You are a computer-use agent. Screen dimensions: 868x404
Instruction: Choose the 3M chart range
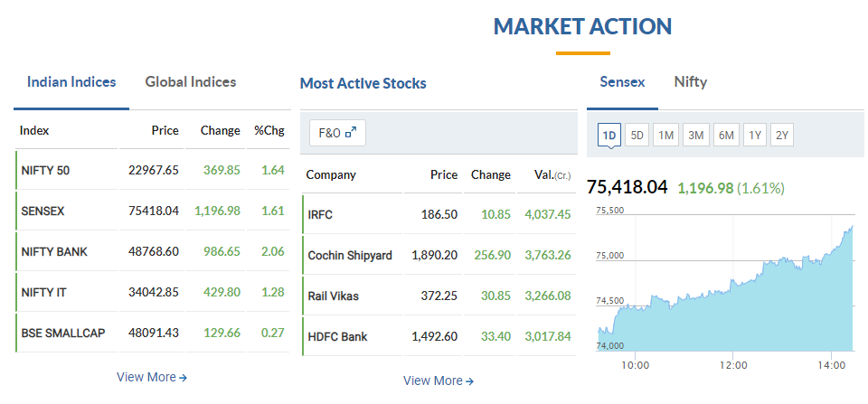[x=696, y=135]
